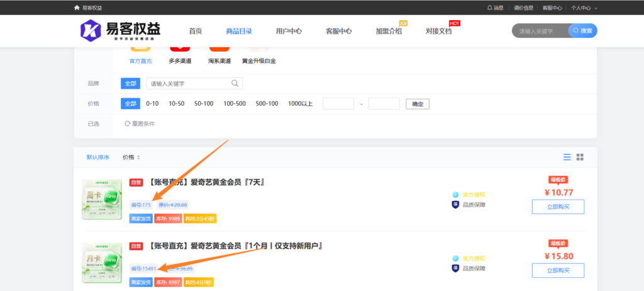Click the 耗时:4分9秒 tag

(198, 283)
